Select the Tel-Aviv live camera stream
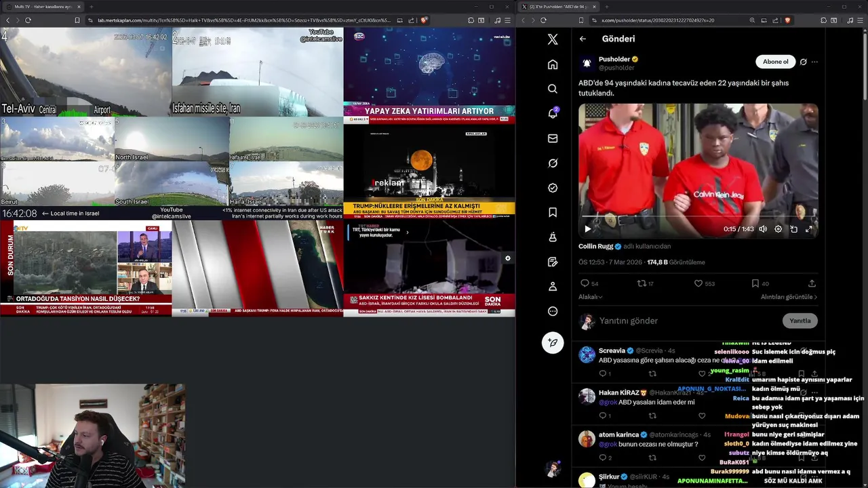 click(85, 72)
